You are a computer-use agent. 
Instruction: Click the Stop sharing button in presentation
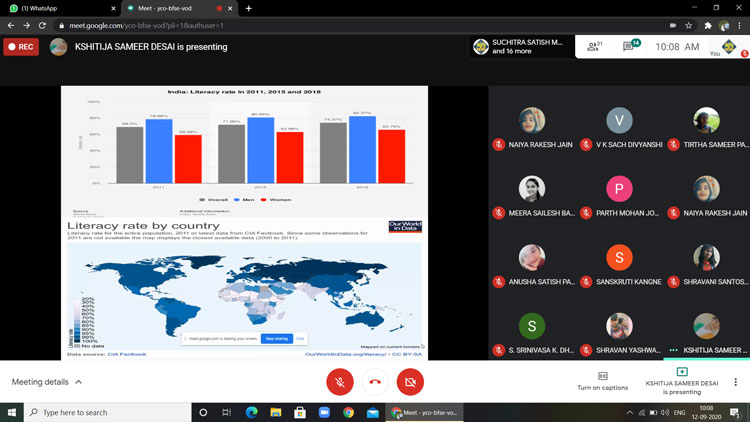[278, 339]
